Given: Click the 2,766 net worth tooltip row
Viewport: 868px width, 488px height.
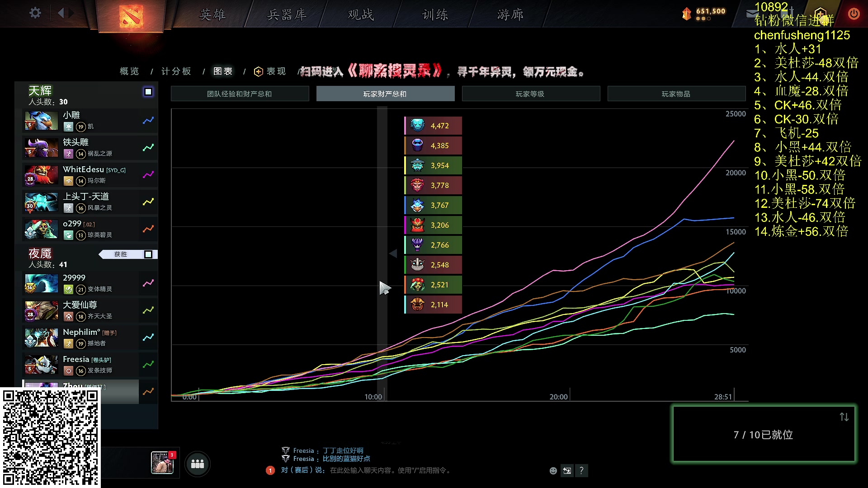Looking at the screenshot, I should pos(433,245).
